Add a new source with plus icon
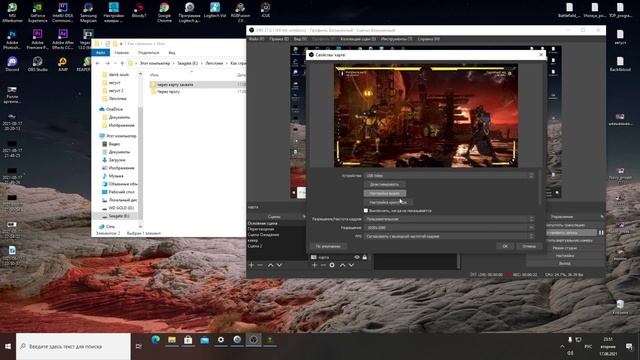640x360 pixels. pyautogui.click(x=314, y=265)
